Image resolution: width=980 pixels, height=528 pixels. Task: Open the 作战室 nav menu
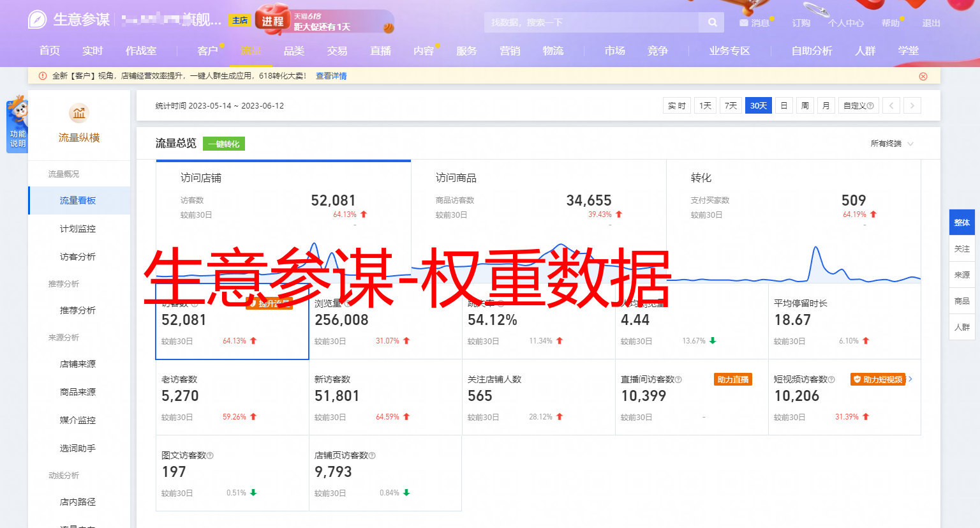pyautogui.click(x=141, y=50)
